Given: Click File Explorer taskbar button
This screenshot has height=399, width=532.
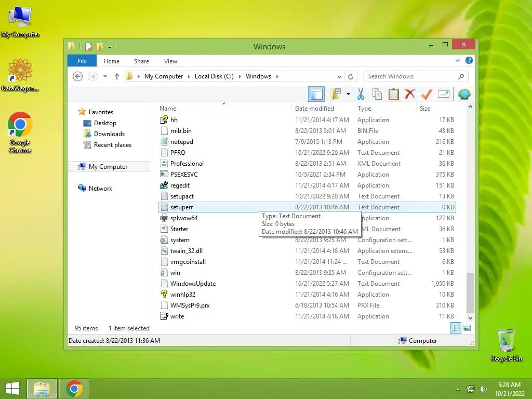Looking at the screenshot, I should 42,389.
